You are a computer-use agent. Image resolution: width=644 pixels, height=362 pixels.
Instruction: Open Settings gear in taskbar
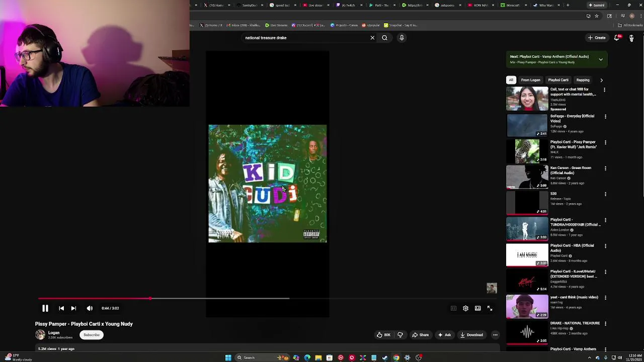tap(407, 357)
